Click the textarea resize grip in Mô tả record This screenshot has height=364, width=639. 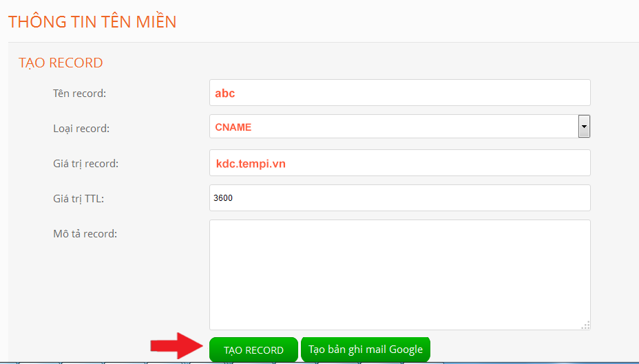[x=585, y=325]
